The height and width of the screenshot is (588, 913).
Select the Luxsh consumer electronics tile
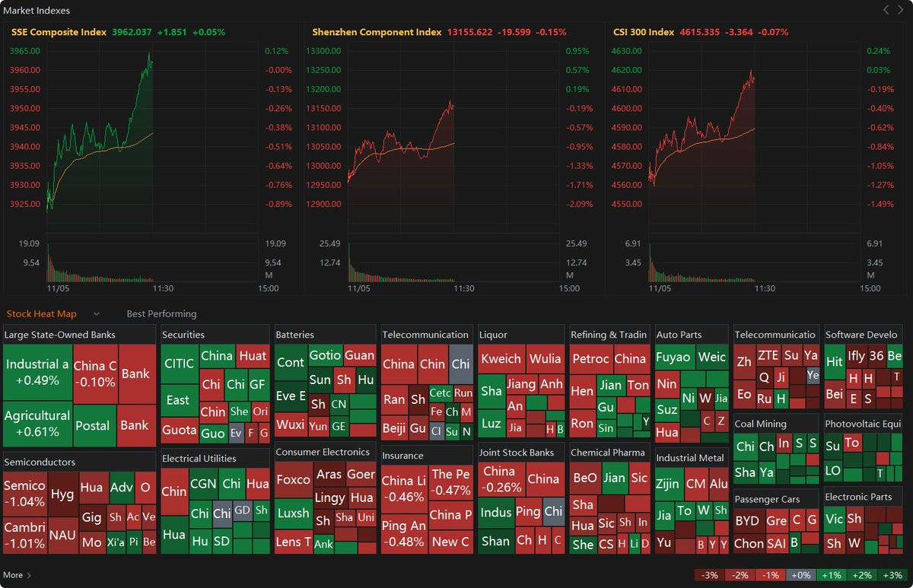click(293, 513)
